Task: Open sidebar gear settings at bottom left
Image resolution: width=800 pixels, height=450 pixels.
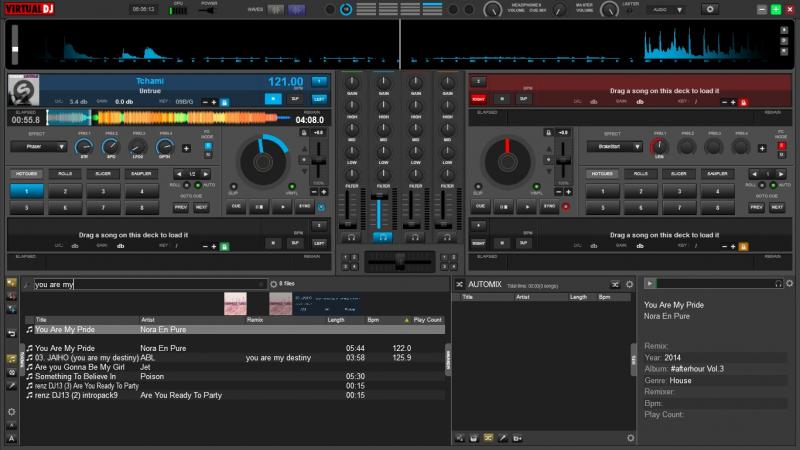Action: point(11,412)
